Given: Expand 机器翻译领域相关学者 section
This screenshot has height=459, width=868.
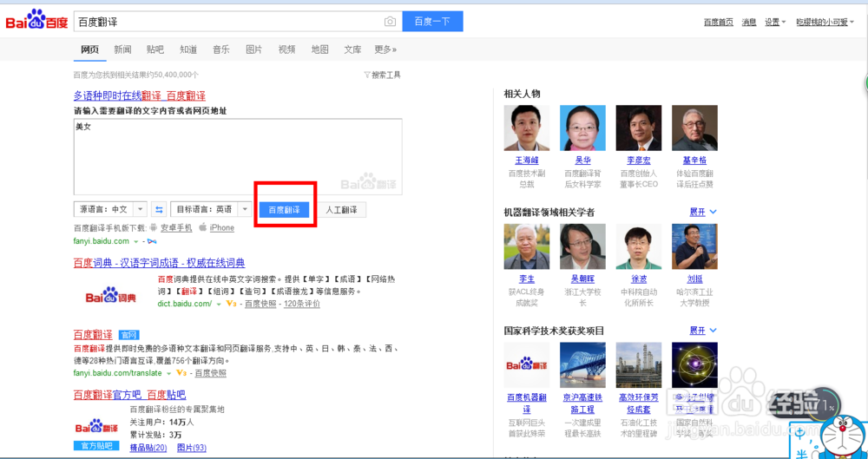Looking at the screenshot, I should pyautogui.click(x=703, y=212).
